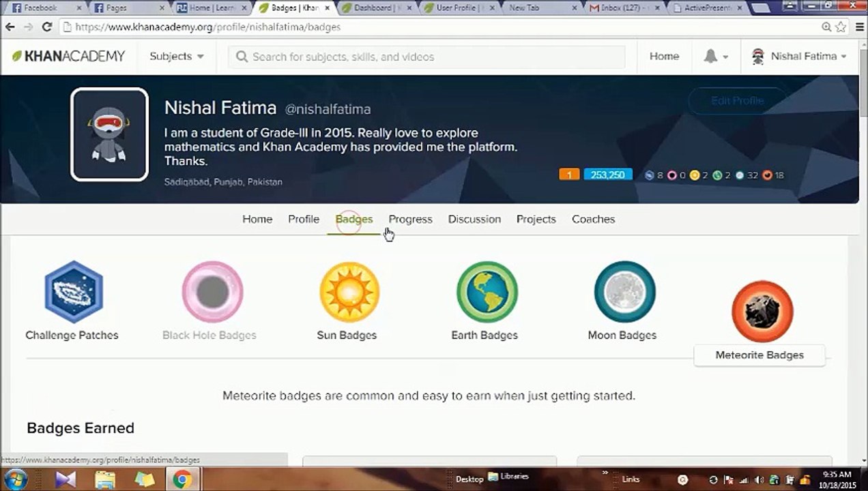Image resolution: width=868 pixels, height=491 pixels.
Task: Switch to the Progress tab
Action: (x=411, y=219)
